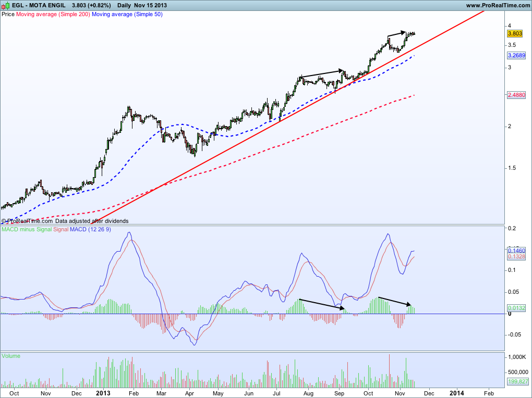Viewport: 532px width, 398px height.
Task: Click the Daily timeframe label
Action: coord(124,5)
